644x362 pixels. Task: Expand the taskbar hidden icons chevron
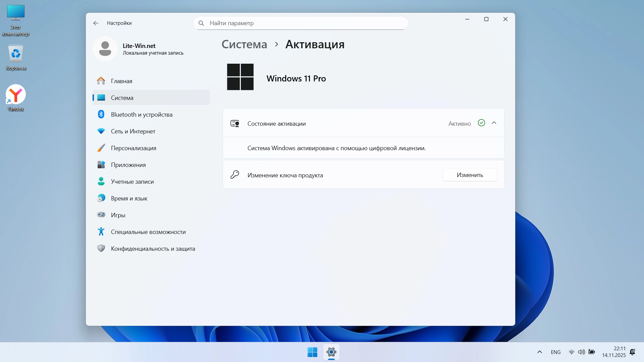pyautogui.click(x=539, y=352)
